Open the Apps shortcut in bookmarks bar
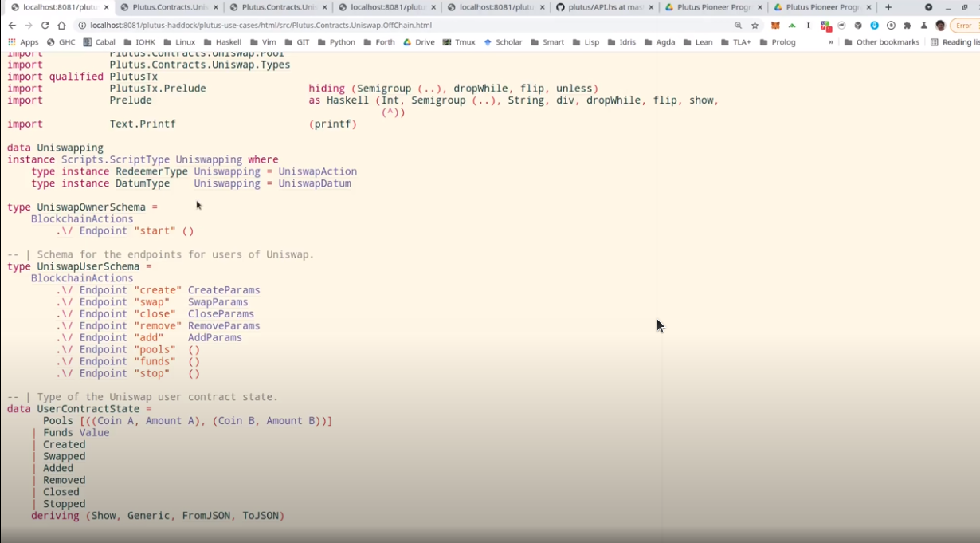The image size is (980, 543). 23,42
